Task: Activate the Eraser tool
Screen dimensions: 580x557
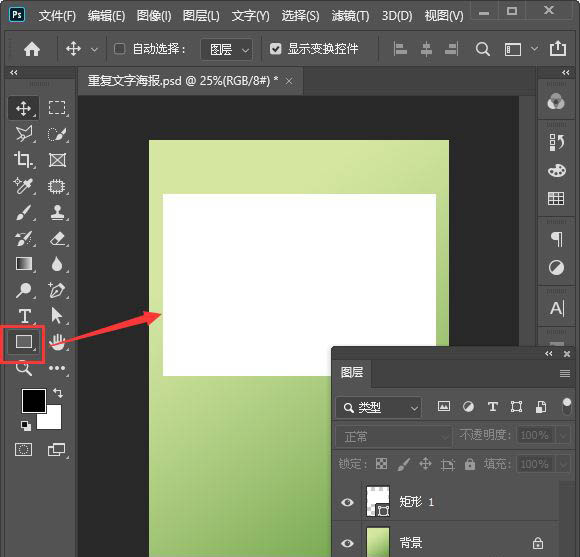Action: pyautogui.click(x=57, y=238)
